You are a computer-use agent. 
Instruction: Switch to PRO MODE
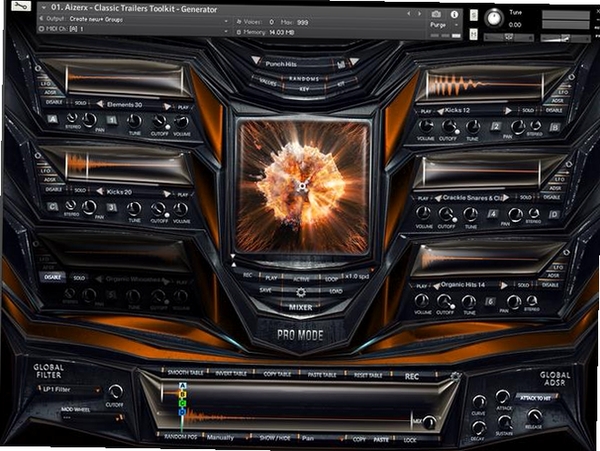point(300,335)
